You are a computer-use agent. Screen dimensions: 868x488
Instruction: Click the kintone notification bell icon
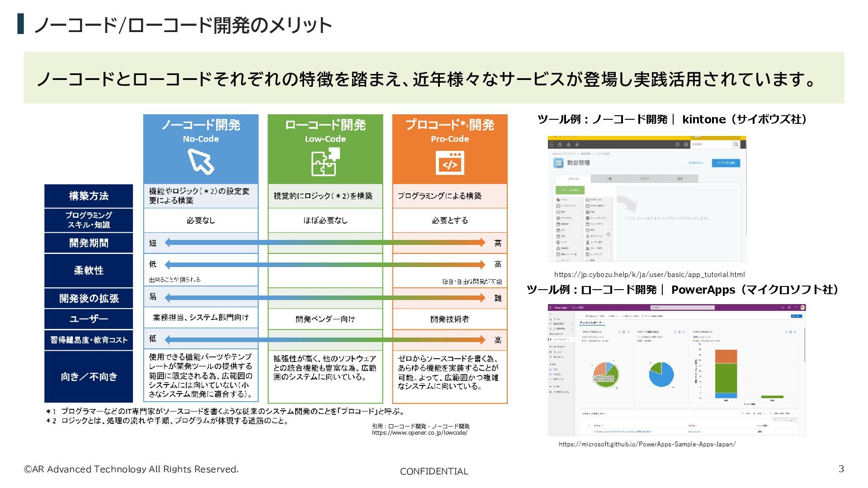pyautogui.click(x=568, y=145)
